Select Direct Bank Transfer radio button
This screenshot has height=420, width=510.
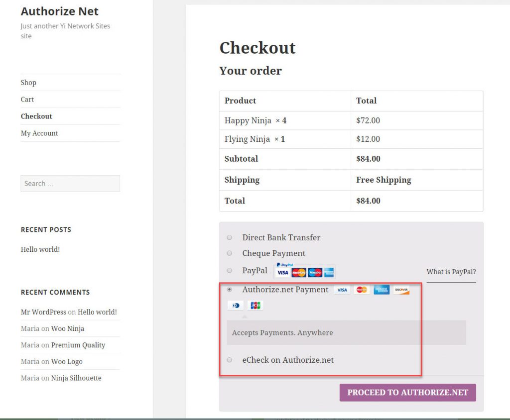point(229,237)
